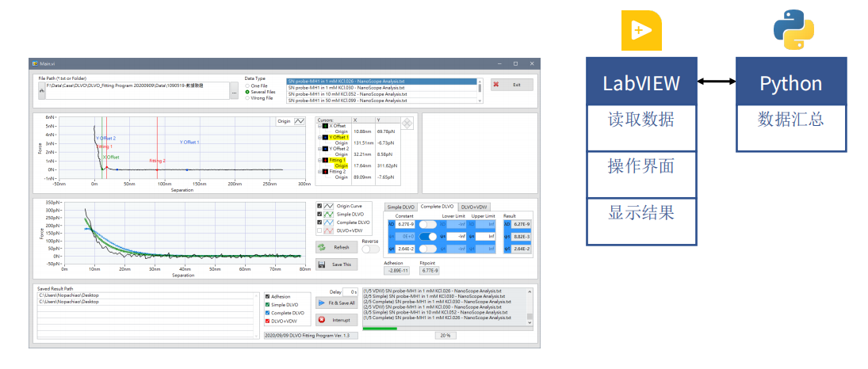Click the ψt constant field 2.64E-2
The width and height of the screenshot is (868, 369).
click(407, 249)
